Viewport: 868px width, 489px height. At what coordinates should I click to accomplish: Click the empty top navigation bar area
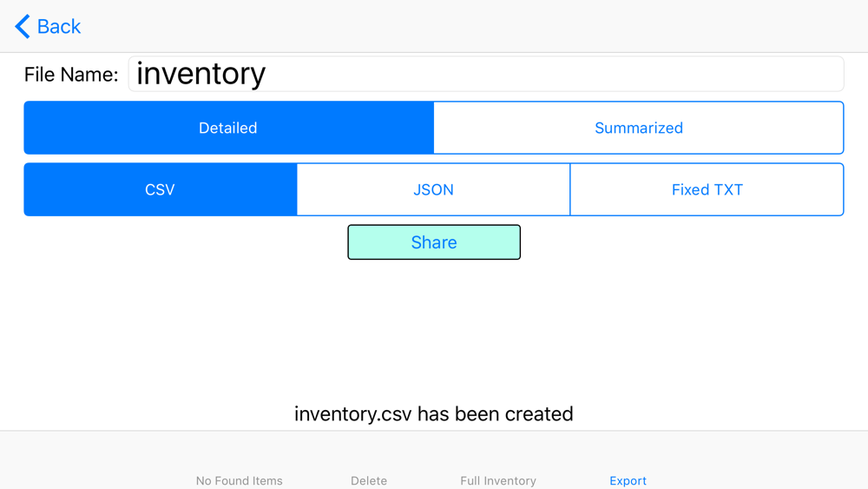click(470, 27)
